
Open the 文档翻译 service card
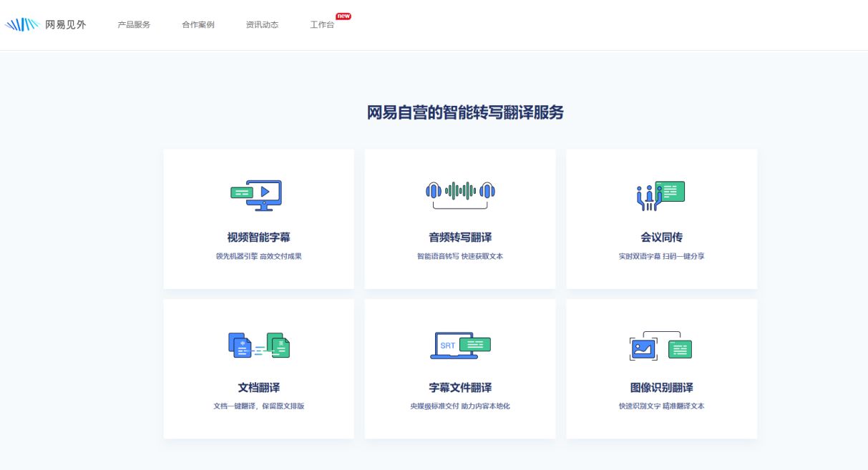[x=258, y=368]
